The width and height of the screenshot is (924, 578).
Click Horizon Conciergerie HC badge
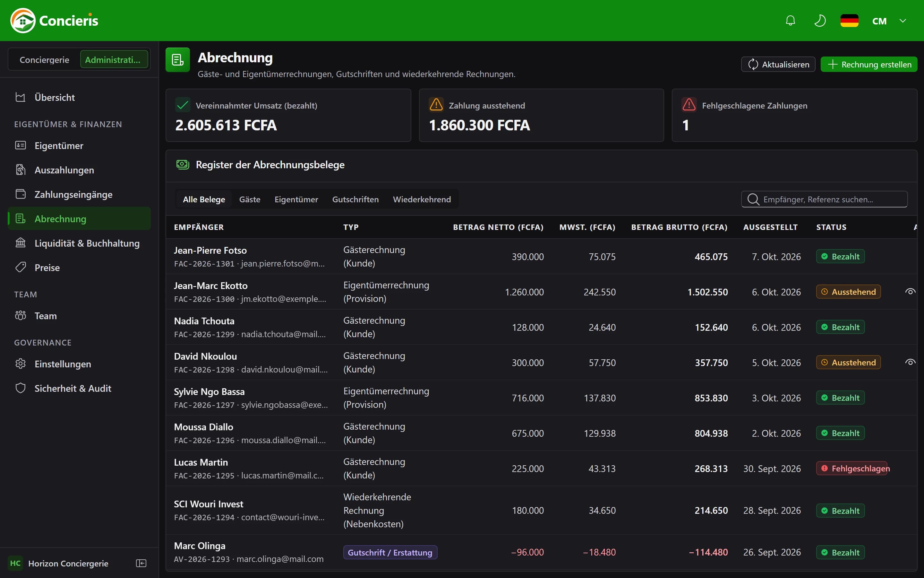[15, 563]
